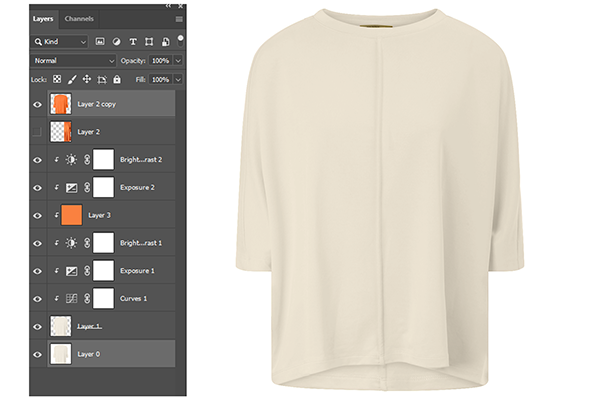
Task: Hide the Layer 2 copy layer
Action: pos(38,104)
